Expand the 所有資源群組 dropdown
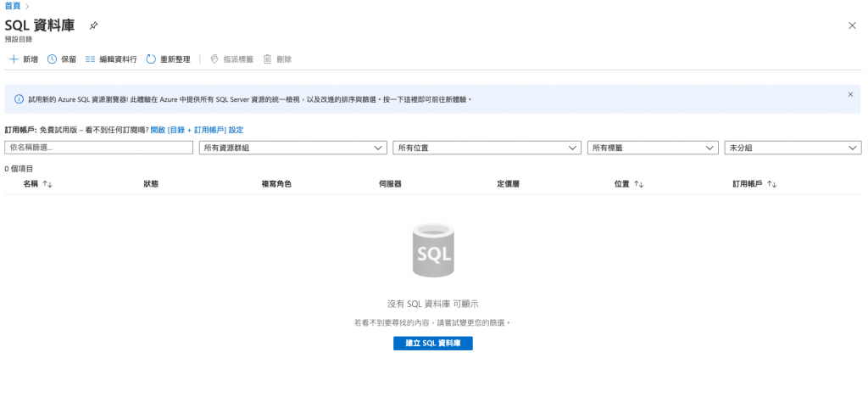This screenshot has height=414, width=868. click(x=292, y=148)
